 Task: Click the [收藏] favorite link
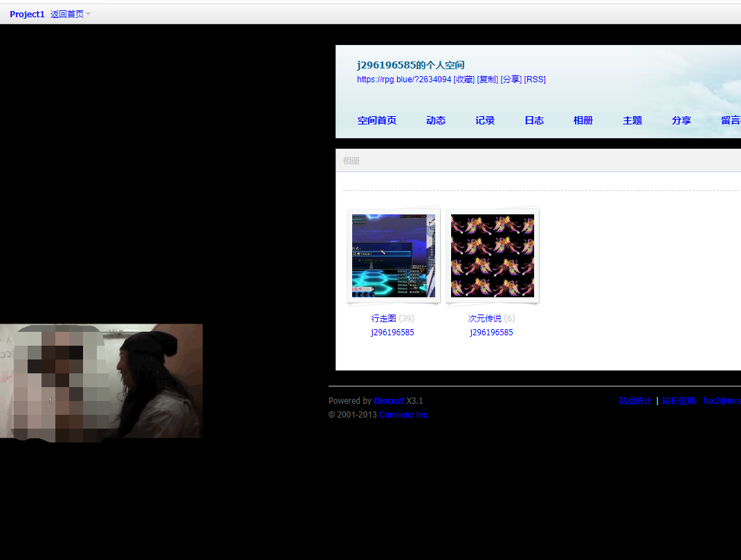tap(464, 80)
